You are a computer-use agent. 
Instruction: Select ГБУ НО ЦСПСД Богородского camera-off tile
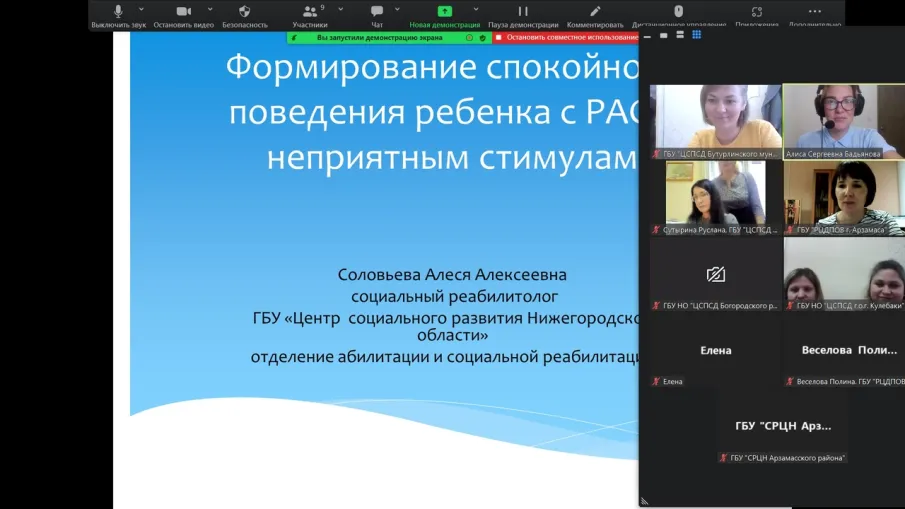point(716,274)
